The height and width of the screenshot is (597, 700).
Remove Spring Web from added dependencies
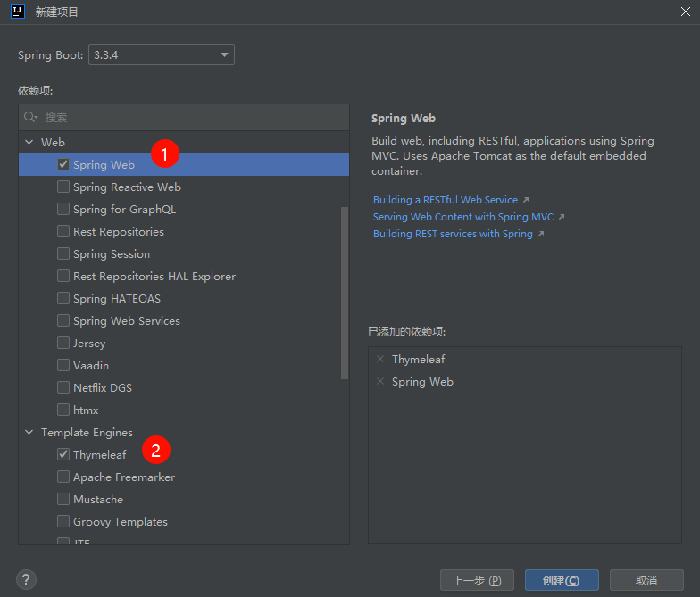click(x=380, y=381)
